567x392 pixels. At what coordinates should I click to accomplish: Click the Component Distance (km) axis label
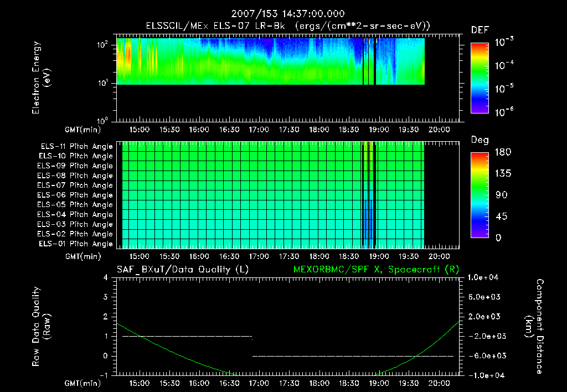click(534, 326)
